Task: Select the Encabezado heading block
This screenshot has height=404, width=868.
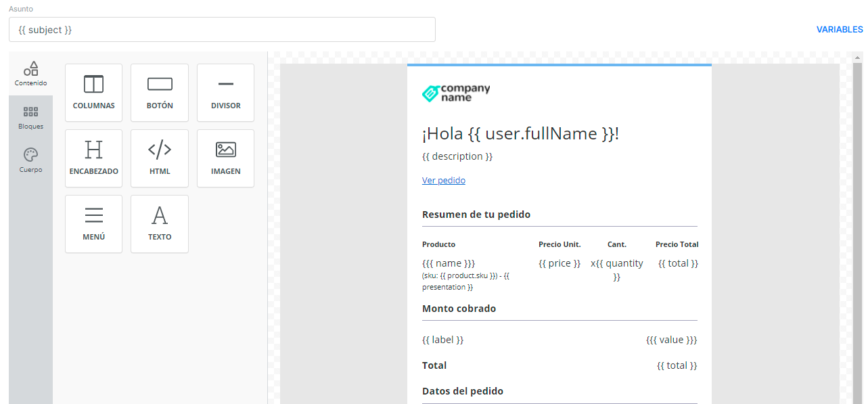Action: click(x=93, y=158)
